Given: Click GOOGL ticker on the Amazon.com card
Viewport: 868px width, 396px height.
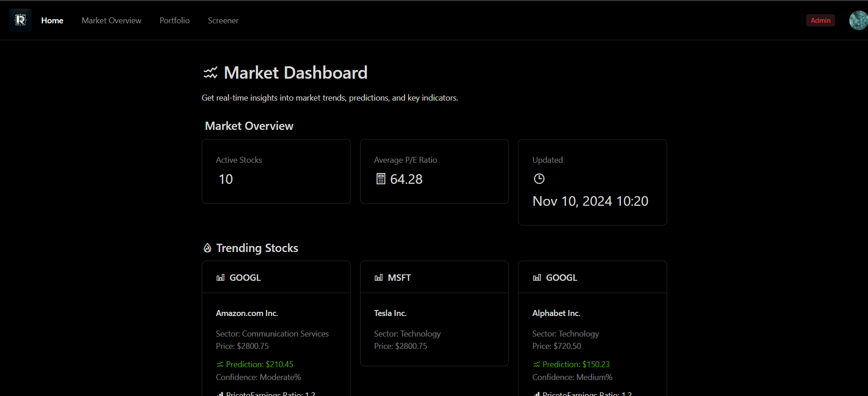Looking at the screenshot, I should (x=245, y=278).
